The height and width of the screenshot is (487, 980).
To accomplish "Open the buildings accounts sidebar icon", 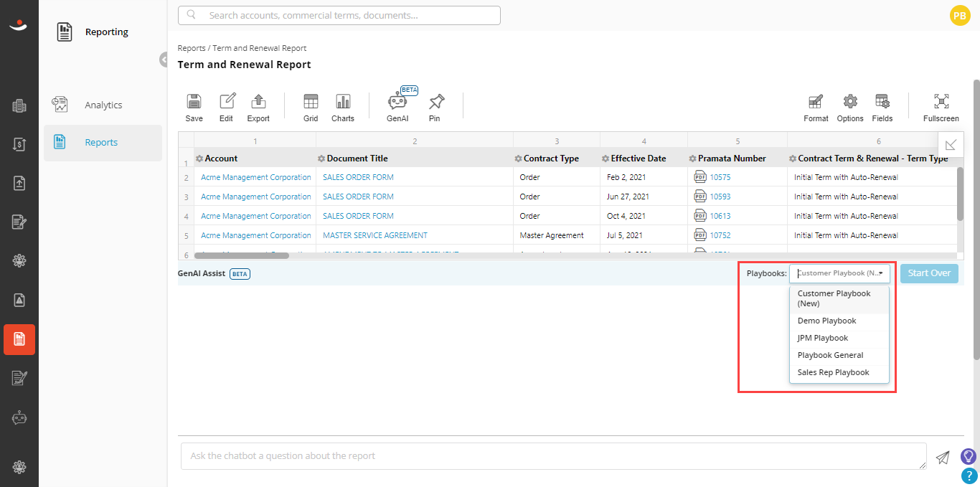I will click(19, 106).
